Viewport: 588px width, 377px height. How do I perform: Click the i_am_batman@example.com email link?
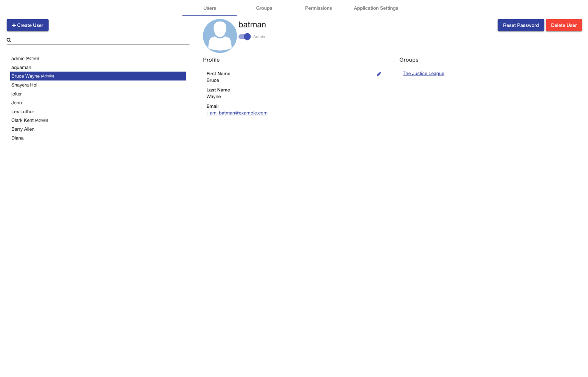(x=237, y=113)
